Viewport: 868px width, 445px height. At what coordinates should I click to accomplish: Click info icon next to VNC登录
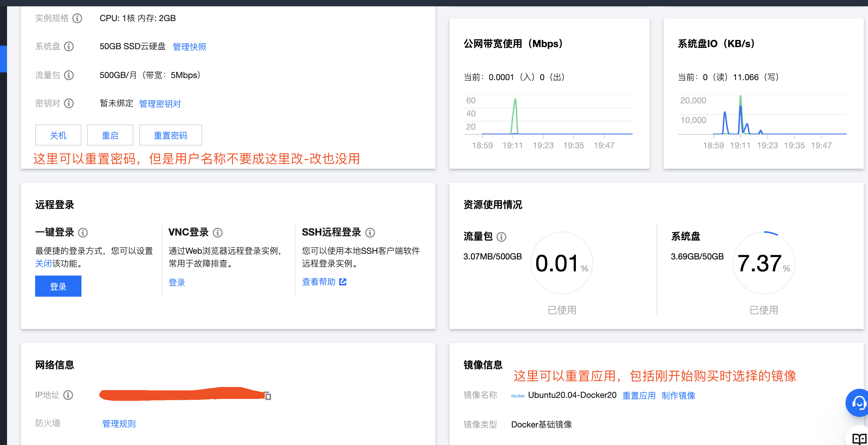pyautogui.click(x=218, y=233)
